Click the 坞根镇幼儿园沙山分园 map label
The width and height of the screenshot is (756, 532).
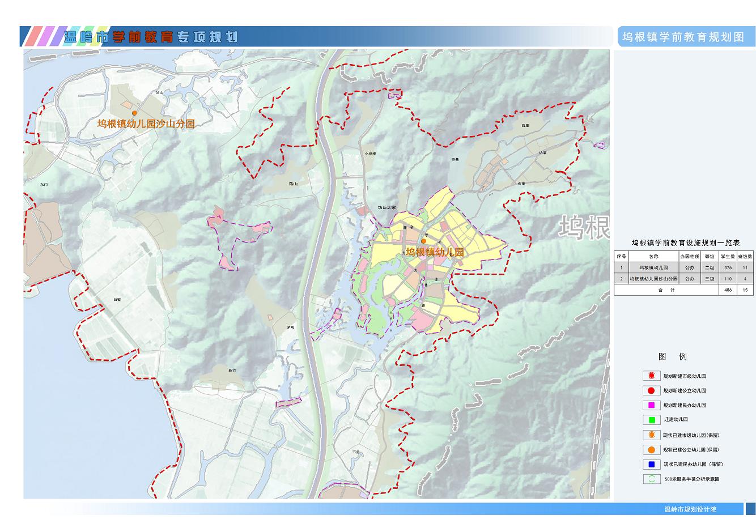(146, 124)
